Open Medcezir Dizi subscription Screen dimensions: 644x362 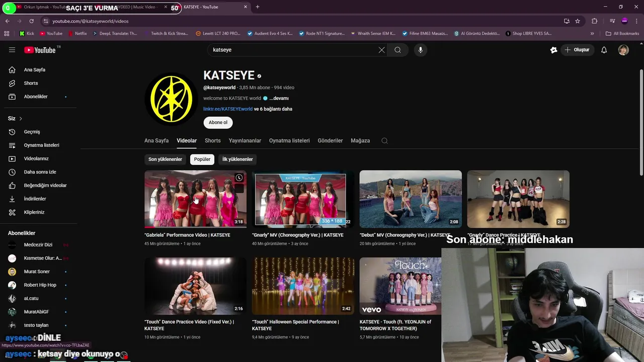click(38, 245)
